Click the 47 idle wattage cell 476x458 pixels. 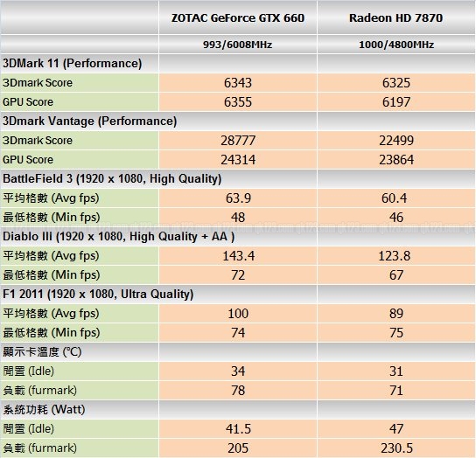[x=396, y=428]
